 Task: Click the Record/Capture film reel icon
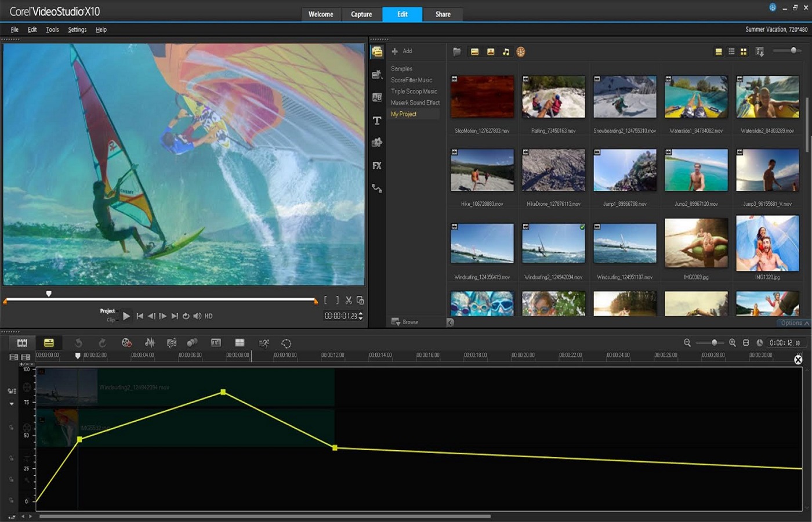pos(126,343)
